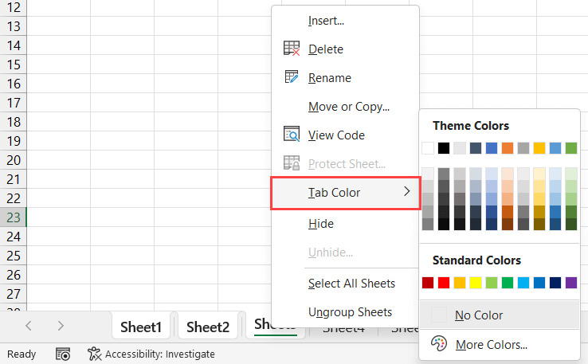Click the macro recording icon in status bar

coord(63,354)
